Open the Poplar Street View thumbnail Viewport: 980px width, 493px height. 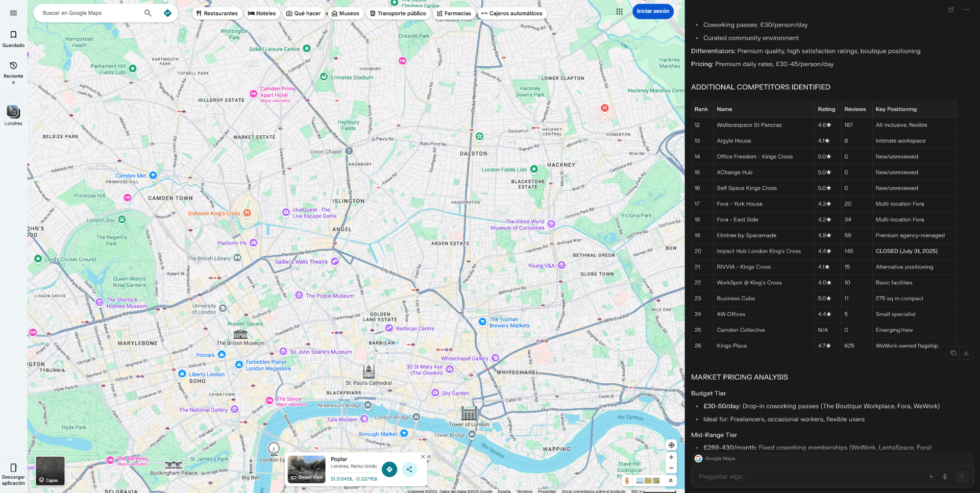point(306,469)
